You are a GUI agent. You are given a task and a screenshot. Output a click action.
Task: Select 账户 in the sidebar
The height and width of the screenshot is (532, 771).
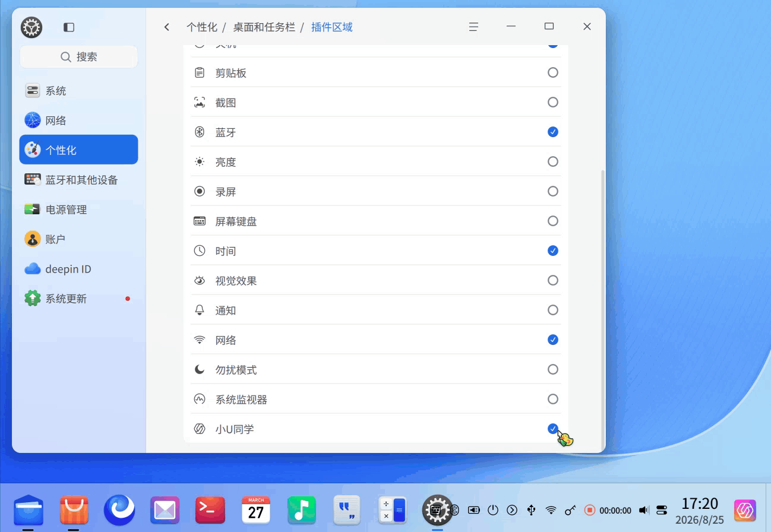78,239
